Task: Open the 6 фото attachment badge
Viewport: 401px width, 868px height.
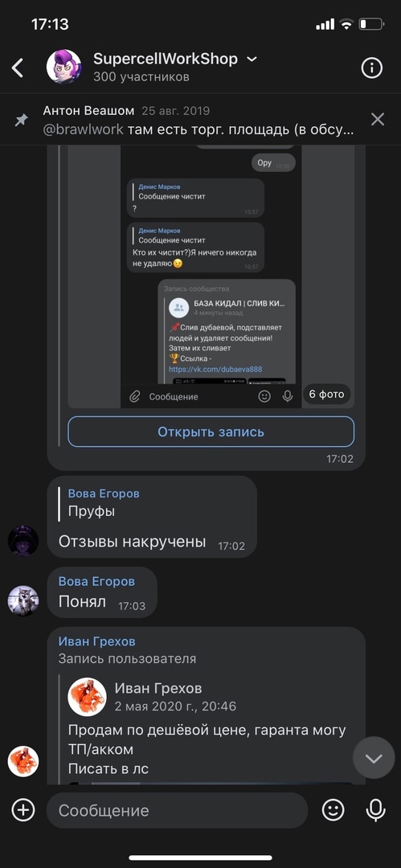Action: 327,394
